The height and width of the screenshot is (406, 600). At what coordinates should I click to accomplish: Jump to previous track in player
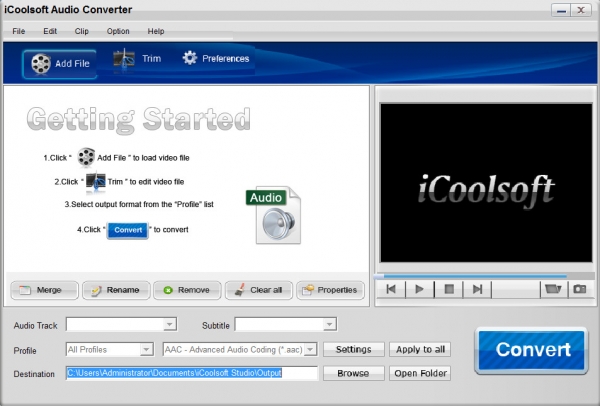coord(391,289)
